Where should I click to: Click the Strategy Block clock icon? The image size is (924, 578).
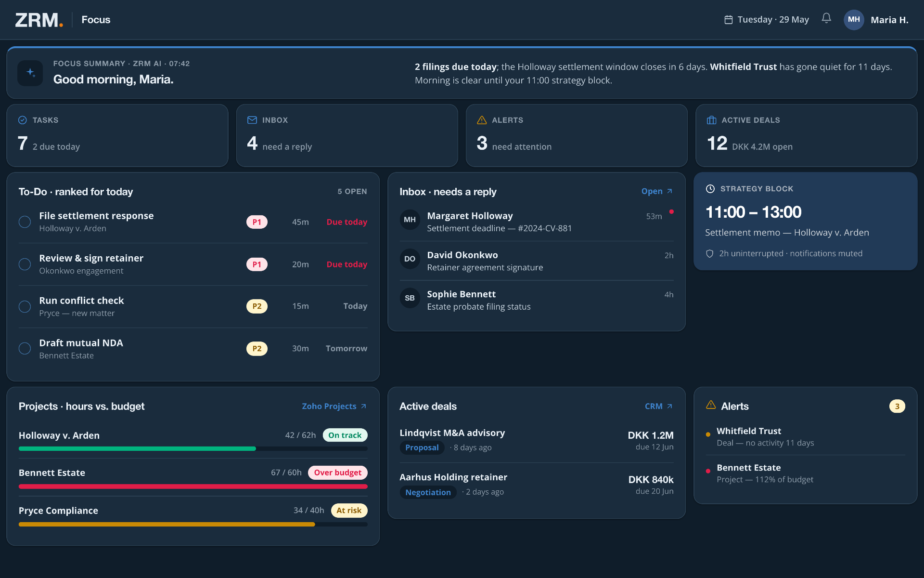(710, 189)
